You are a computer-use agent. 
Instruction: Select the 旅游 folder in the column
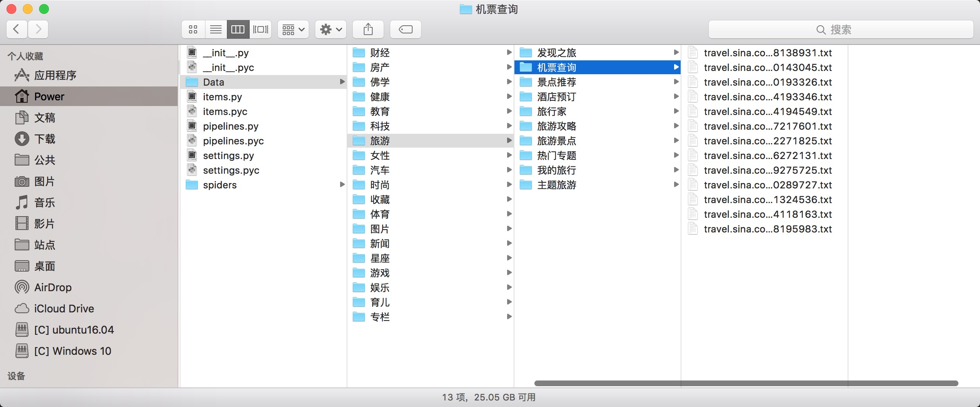click(380, 140)
